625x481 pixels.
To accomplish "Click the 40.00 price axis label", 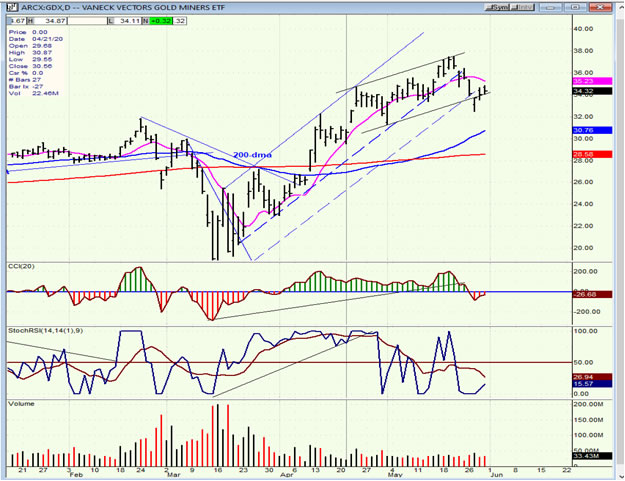I will [x=584, y=29].
